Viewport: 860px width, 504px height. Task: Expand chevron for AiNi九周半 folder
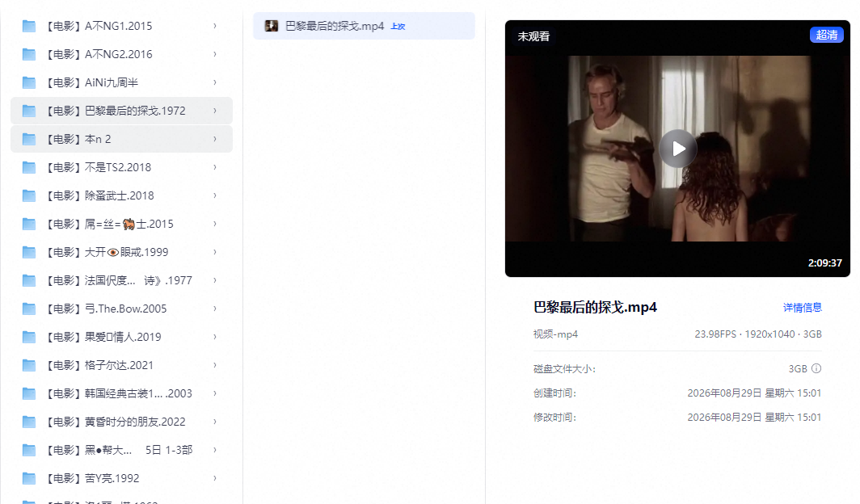(x=215, y=82)
